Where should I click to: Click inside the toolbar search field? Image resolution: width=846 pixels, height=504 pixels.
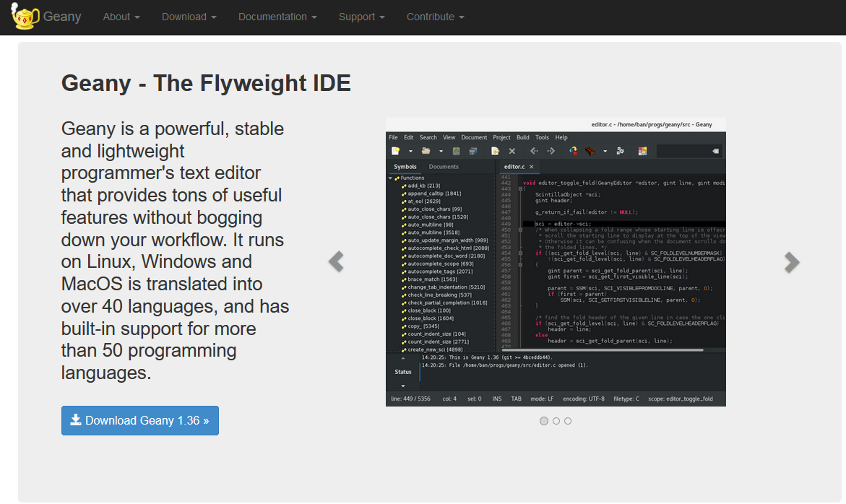pyautogui.click(x=686, y=151)
